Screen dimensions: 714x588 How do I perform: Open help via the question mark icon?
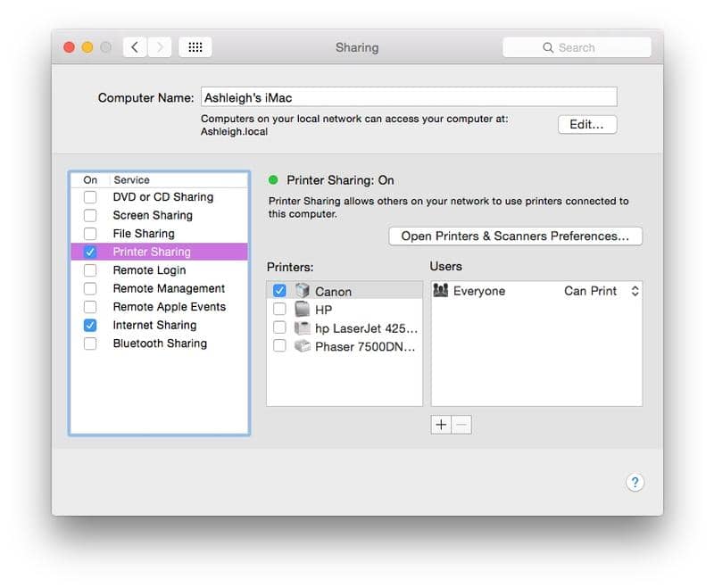tap(635, 482)
